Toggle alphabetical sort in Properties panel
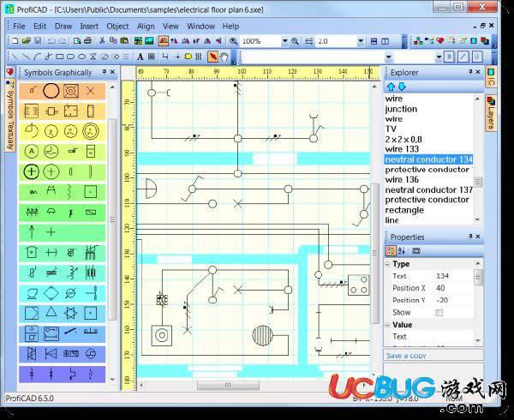The width and height of the screenshot is (514, 420). 402,251
